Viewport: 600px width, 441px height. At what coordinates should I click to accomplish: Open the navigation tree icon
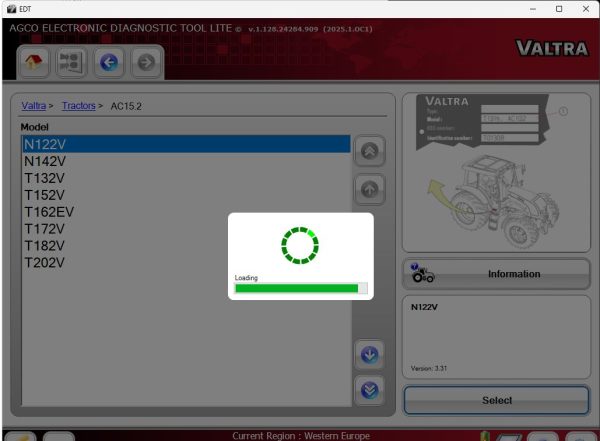(x=70, y=62)
